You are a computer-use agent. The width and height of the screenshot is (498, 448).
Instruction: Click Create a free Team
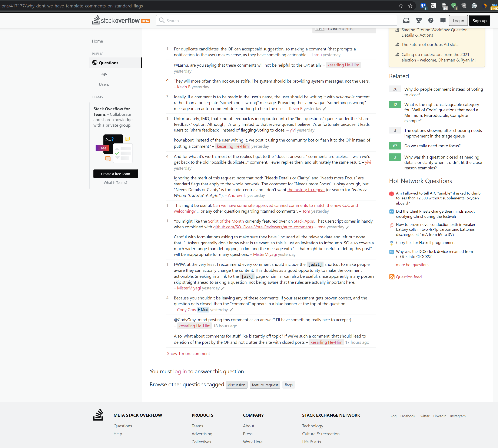point(115,173)
